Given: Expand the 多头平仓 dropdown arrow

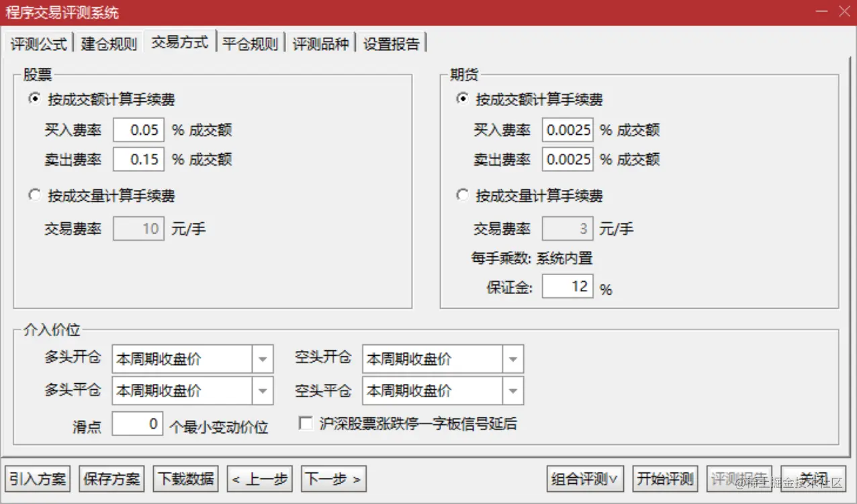Looking at the screenshot, I should [x=263, y=391].
